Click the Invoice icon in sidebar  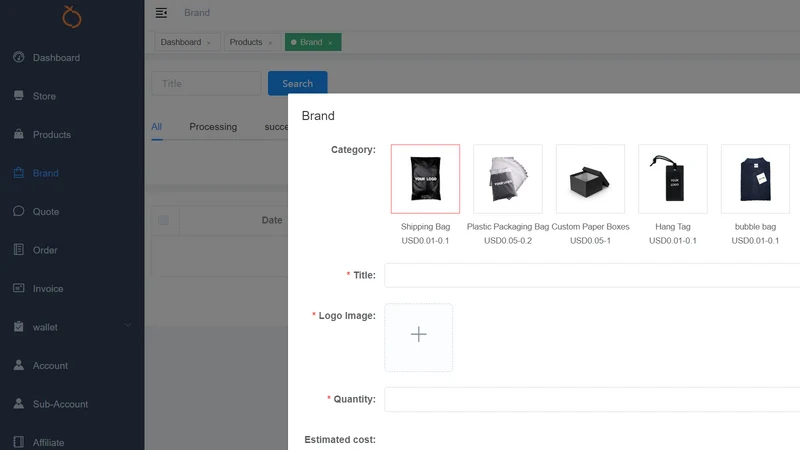(x=19, y=288)
